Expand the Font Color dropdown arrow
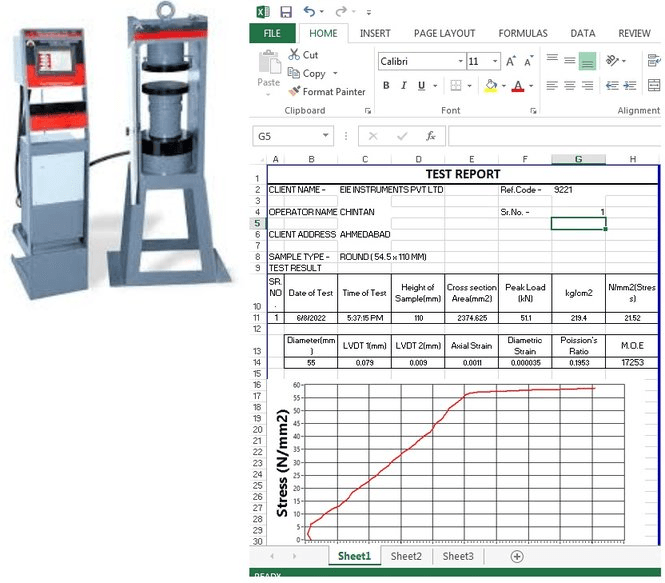665x583 pixels. pyautogui.click(x=531, y=86)
